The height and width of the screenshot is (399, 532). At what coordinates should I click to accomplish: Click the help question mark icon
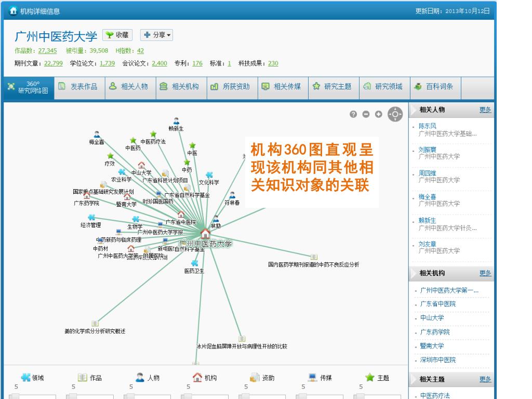click(353, 114)
